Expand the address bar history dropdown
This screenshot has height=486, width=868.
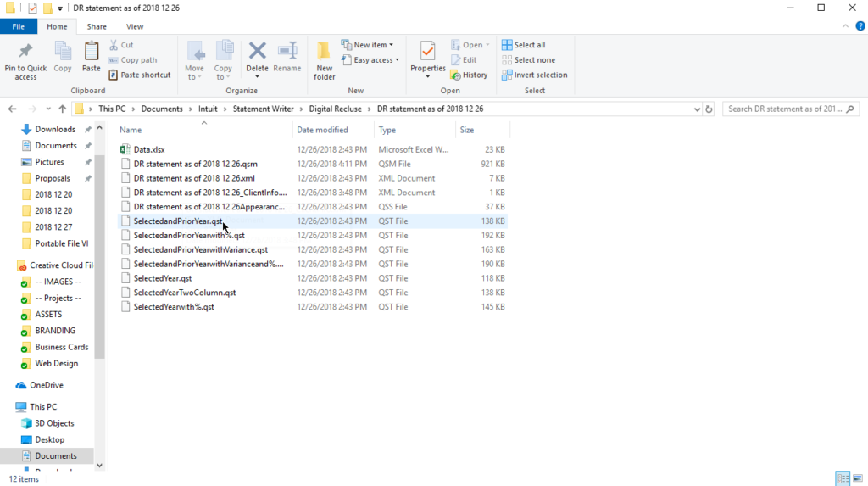(697, 109)
